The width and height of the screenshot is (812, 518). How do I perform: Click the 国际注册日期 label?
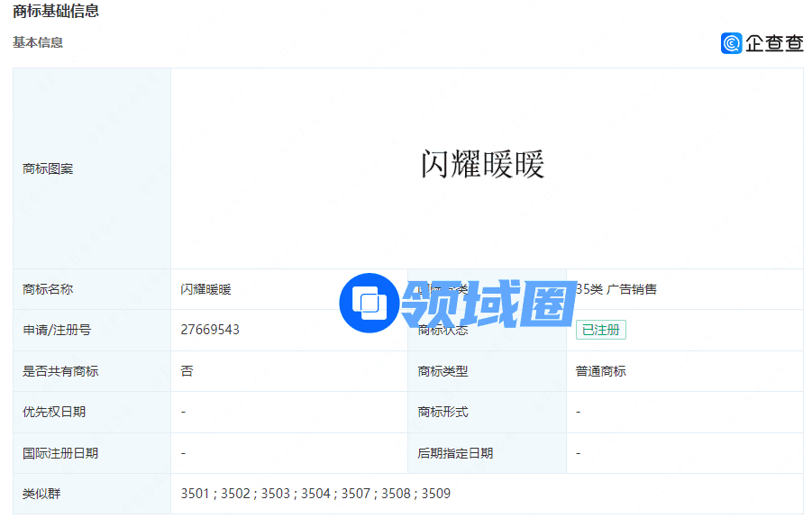pos(60,453)
